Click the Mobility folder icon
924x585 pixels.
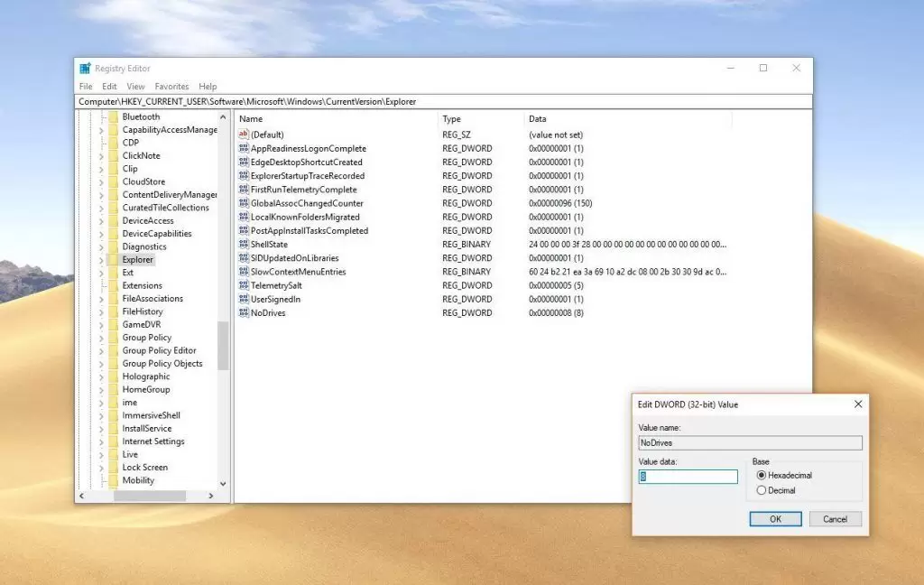(113, 480)
